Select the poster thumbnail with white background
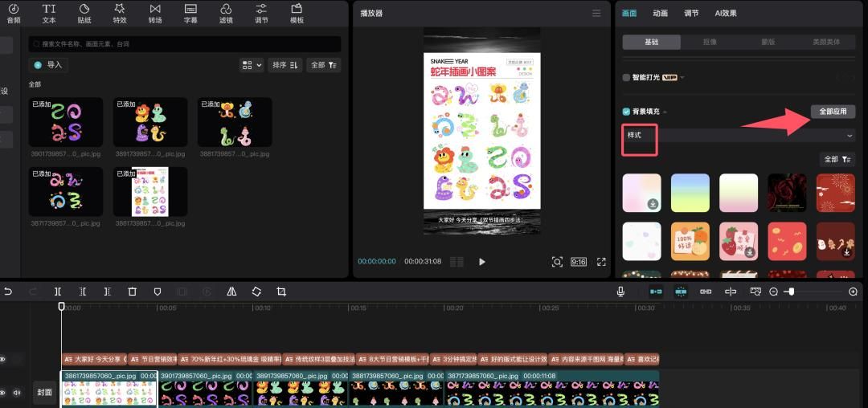The image size is (868, 408). [x=150, y=191]
